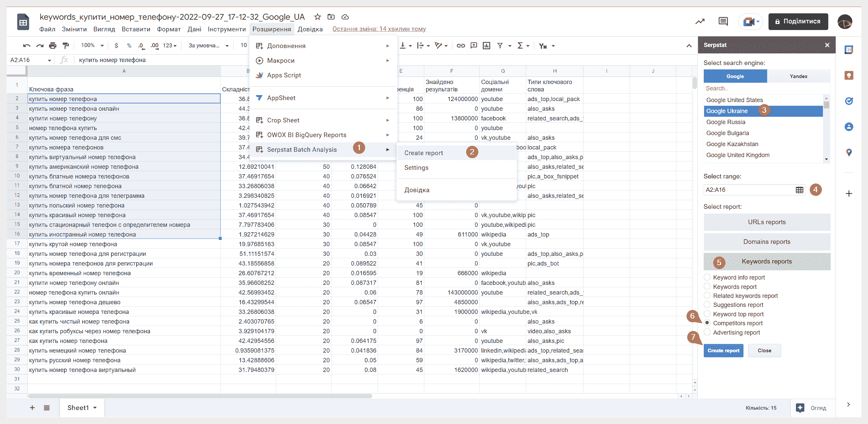The width and height of the screenshot is (868, 424).
Task: Check cloud save status icon
Action: pos(345,17)
